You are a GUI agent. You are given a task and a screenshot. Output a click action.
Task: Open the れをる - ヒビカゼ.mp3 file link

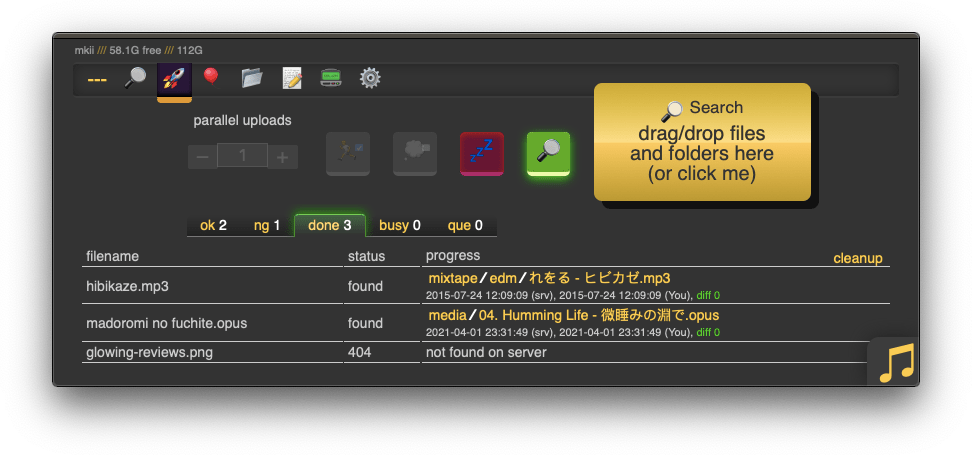tap(599, 278)
